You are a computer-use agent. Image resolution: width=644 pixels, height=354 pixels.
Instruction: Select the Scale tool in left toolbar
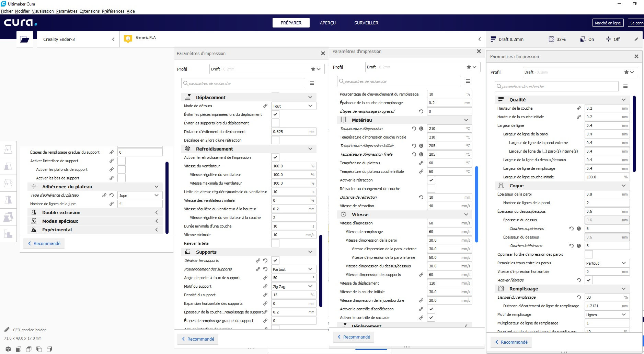click(x=8, y=166)
